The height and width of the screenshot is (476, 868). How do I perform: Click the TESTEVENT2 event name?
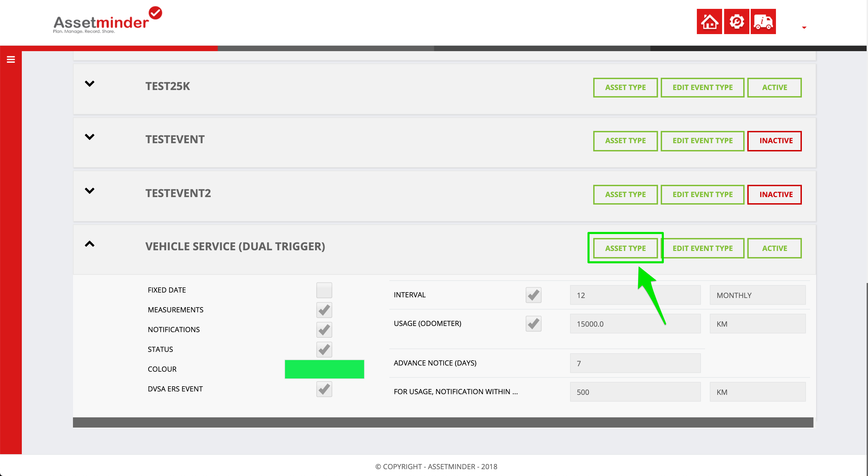[178, 193]
